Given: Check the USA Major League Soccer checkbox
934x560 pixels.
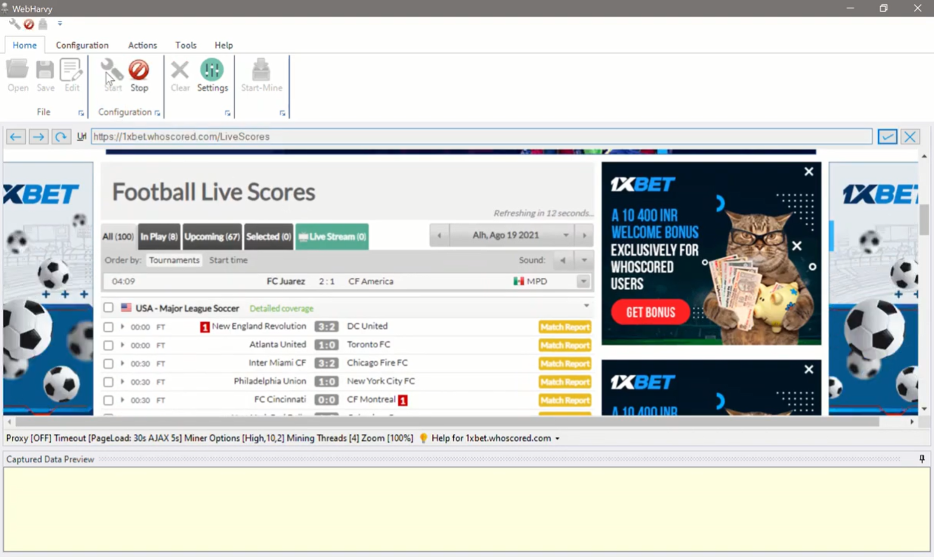Looking at the screenshot, I should coord(108,308).
